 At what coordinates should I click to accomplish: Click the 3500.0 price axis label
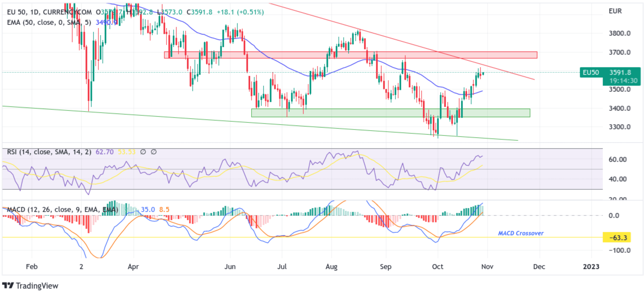(x=619, y=89)
